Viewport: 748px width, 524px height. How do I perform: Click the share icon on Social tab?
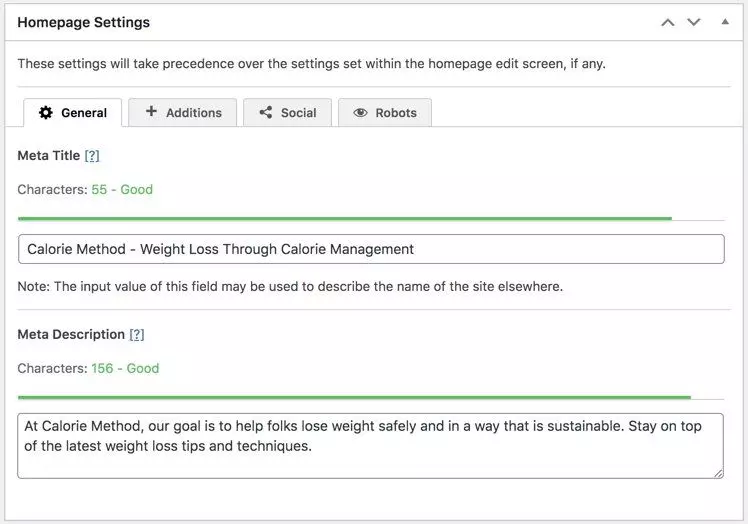click(x=266, y=113)
